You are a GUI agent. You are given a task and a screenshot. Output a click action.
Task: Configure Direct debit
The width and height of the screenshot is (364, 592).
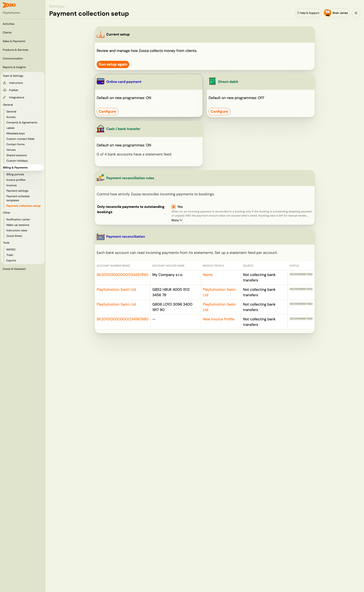pos(219,112)
